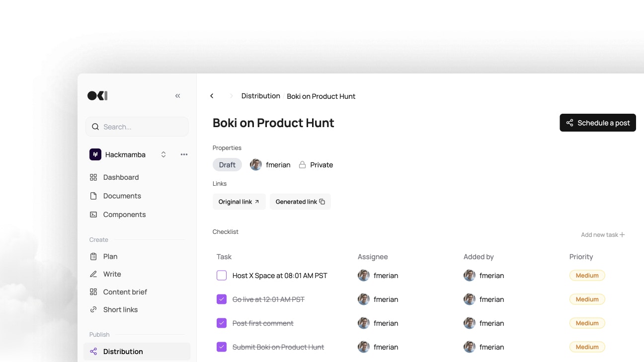Open priority Medium for Go live task

pyautogui.click(x=587, y=299)
